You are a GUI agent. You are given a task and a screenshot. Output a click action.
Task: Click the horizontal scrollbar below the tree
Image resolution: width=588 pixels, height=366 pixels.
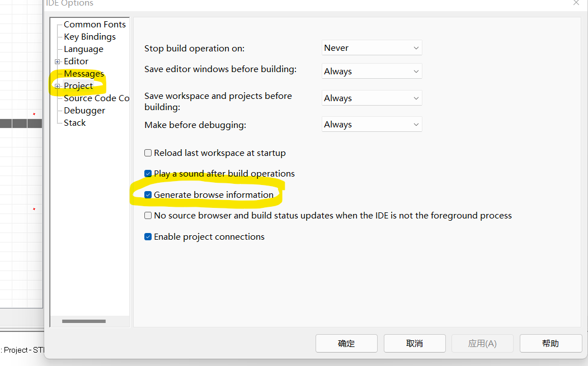pos(84,321)
